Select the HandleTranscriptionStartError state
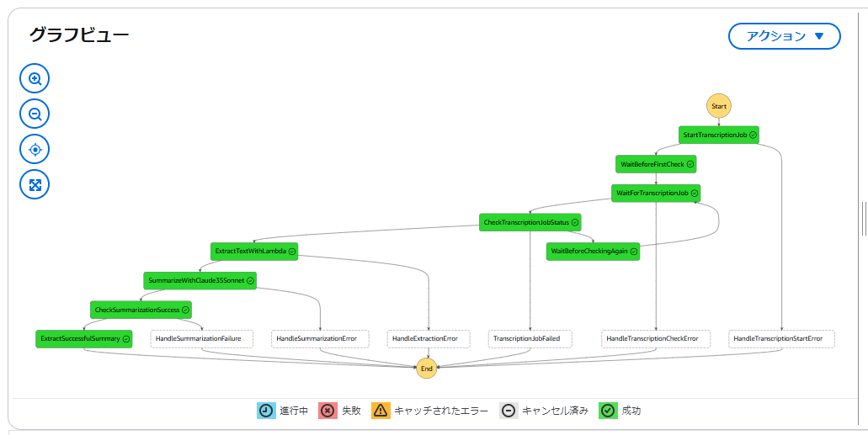This screenshot has width=868, height=435. pyautogui.click(x=781, y=339)
